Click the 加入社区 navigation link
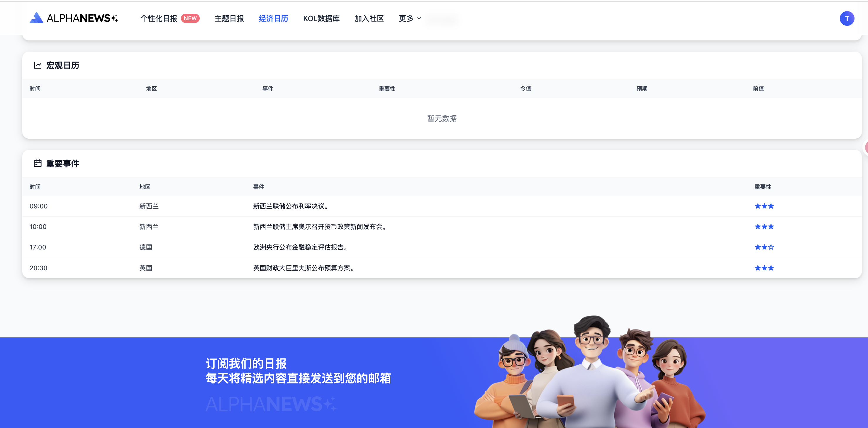Viewport: 868px width, 428px height. click(369, 18)
